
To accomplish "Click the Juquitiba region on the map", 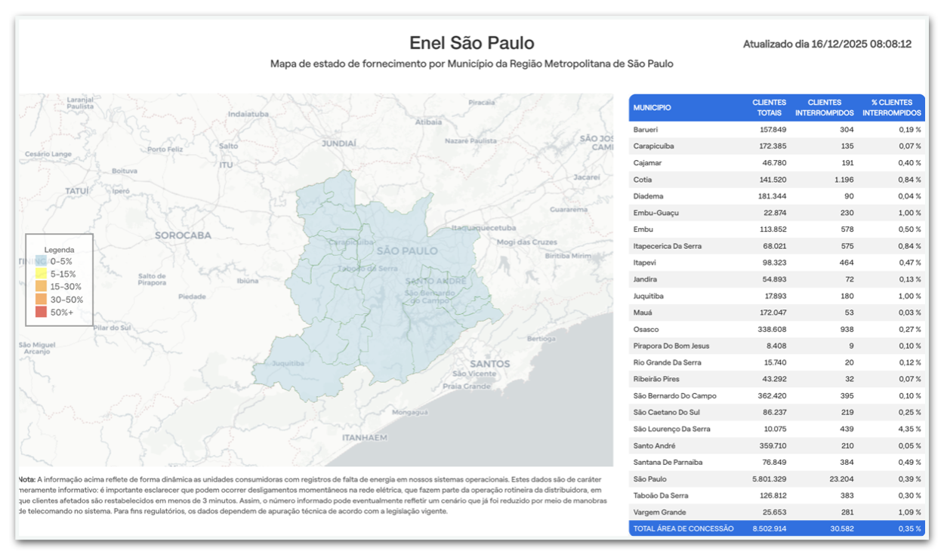I will (x=287, y=363).
